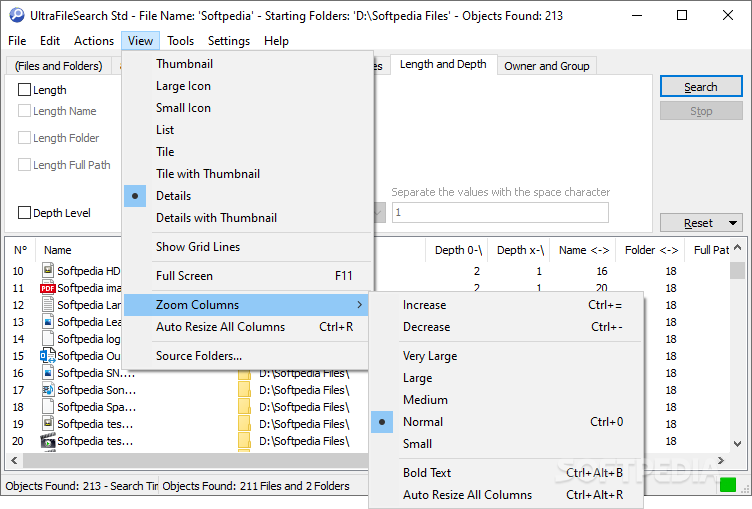Viewport: 752px width, 509px height.
Task: Open the Settings menu
Action: 229,41
